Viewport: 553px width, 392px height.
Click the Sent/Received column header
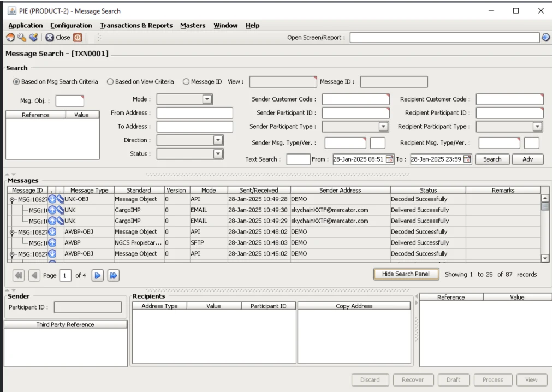pyautogui.click(x=259, y=190)
